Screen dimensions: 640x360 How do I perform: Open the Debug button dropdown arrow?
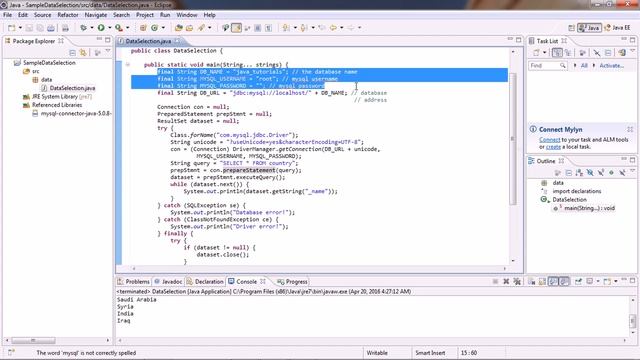coord(91,28)
